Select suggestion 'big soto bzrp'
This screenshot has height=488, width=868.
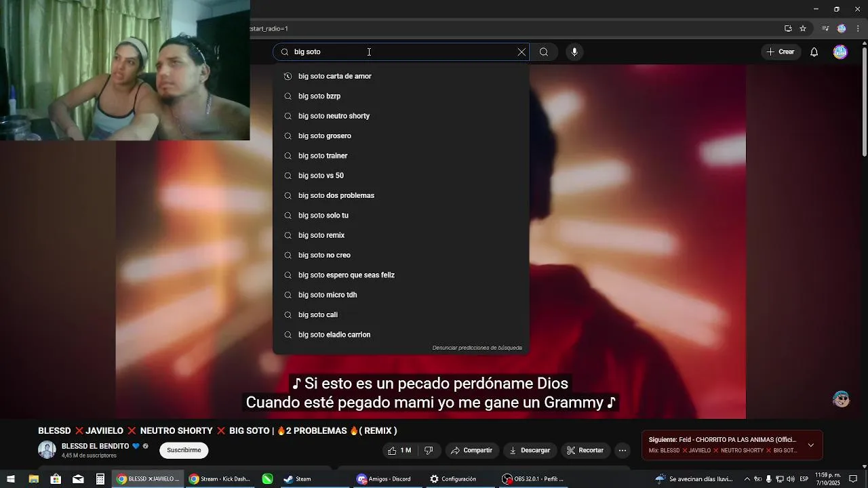point(401,96)
